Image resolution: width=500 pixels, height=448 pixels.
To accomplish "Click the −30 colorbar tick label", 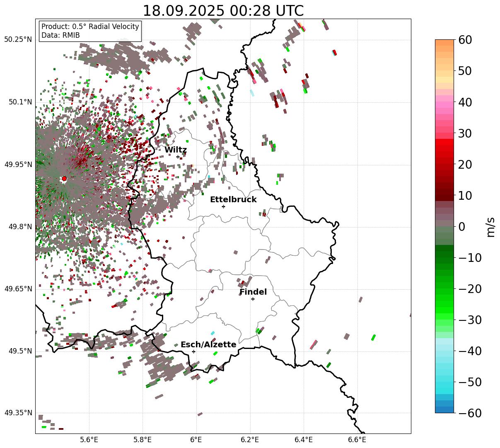I will click(470, 320).
